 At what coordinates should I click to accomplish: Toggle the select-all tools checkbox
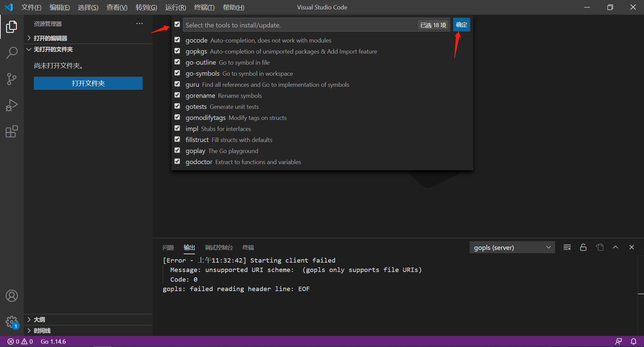click(x=177, y=24)
